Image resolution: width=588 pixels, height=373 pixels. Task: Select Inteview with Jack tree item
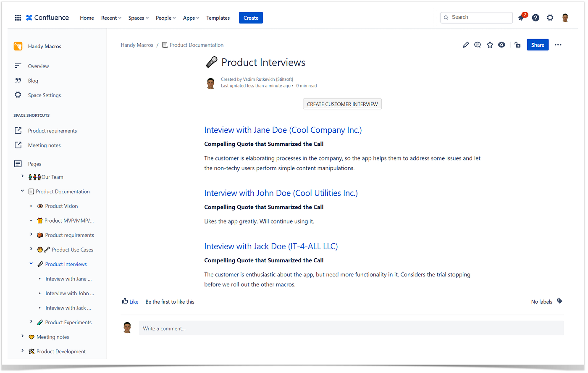coord(68,308)
